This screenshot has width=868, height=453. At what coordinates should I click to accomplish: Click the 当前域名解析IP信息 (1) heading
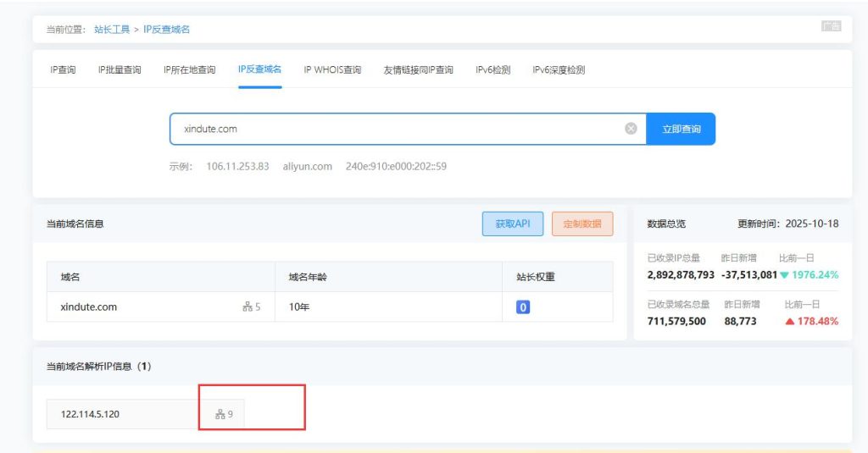click(98, 366)
